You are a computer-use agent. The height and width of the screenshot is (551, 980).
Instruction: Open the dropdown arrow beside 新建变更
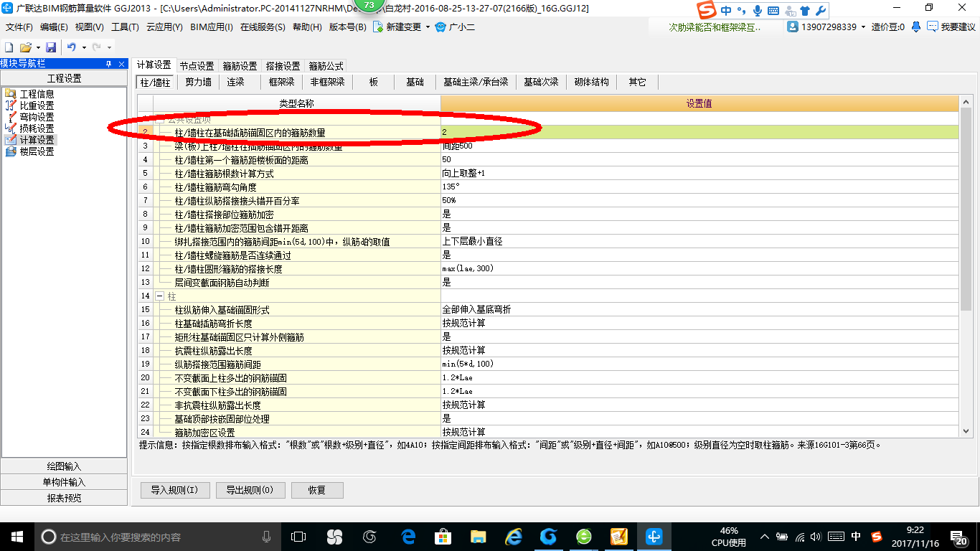click(x=428, y=27)
